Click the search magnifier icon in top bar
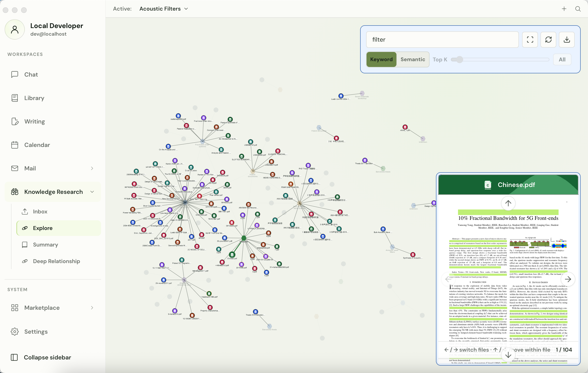 578,9
